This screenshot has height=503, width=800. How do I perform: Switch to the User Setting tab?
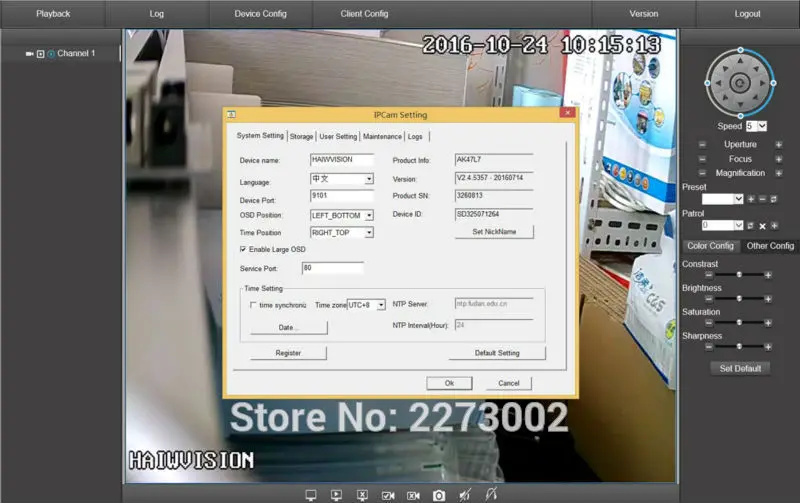pyautogui.click(x=338, y=137)
